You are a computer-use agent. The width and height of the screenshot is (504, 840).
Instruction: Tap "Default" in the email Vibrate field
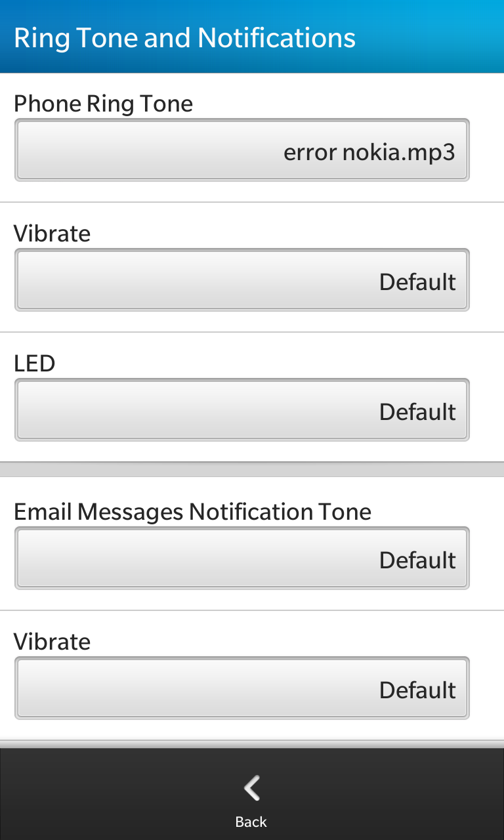pos(417,690)
